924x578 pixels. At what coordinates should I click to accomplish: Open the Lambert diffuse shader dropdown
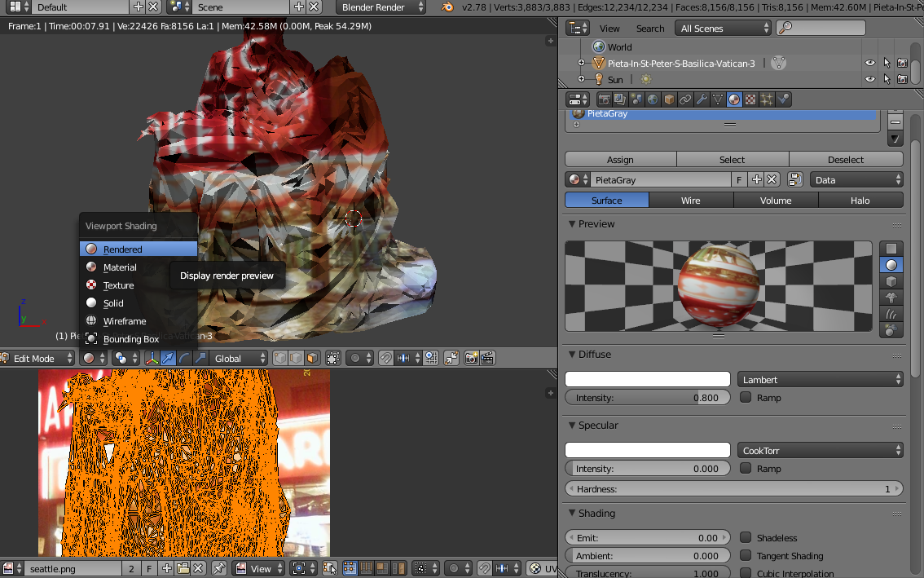click(x=821, y=379)
